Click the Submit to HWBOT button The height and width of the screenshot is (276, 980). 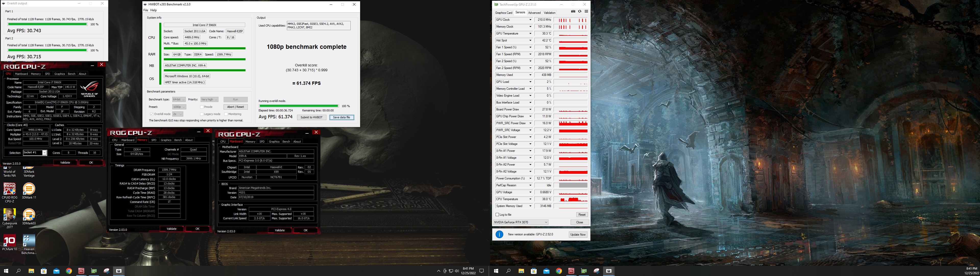[x=312, y=117]
